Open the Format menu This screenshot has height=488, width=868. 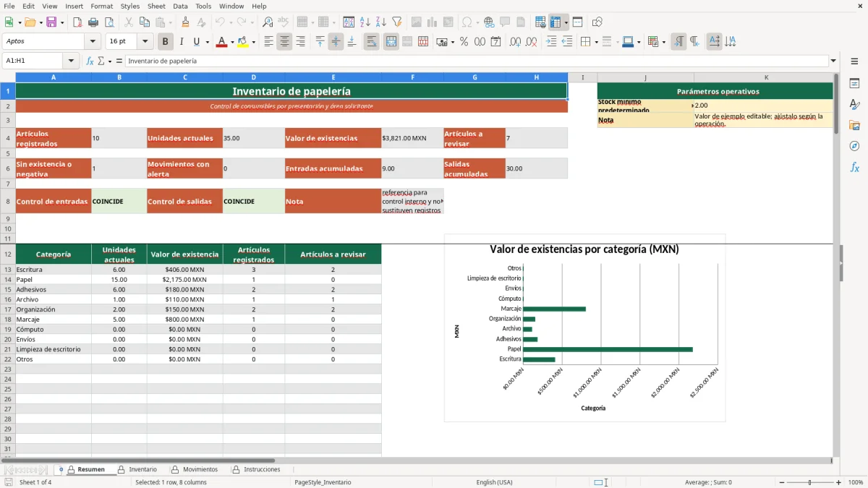tap(101, 6)
